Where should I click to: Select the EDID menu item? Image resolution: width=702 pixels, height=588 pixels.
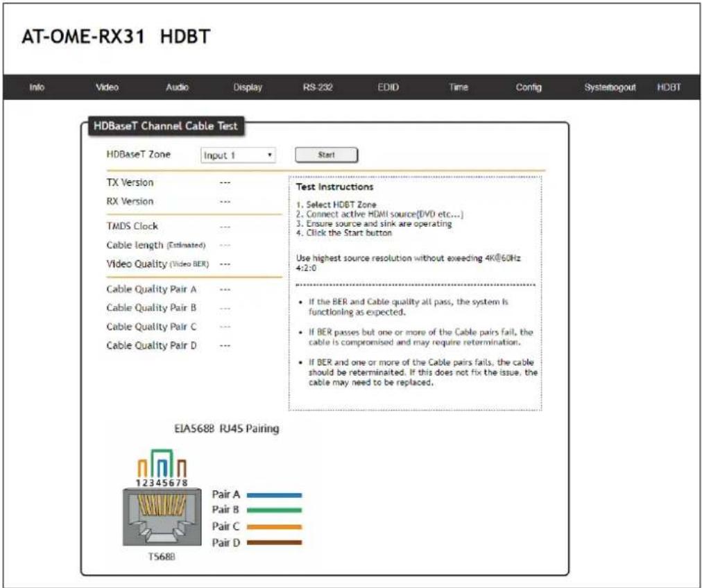(x=388, y=87)
